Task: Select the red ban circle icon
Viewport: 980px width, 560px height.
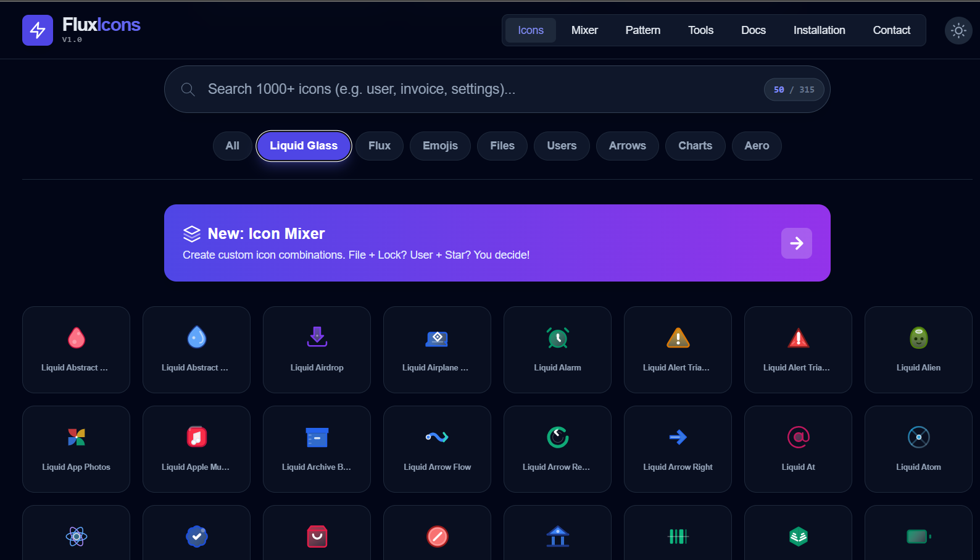Action: click(x=437, y=536)
